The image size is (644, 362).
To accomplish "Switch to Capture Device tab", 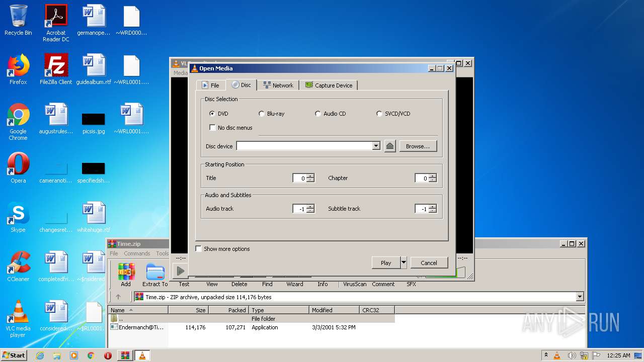I will click(x=329, y=85).
